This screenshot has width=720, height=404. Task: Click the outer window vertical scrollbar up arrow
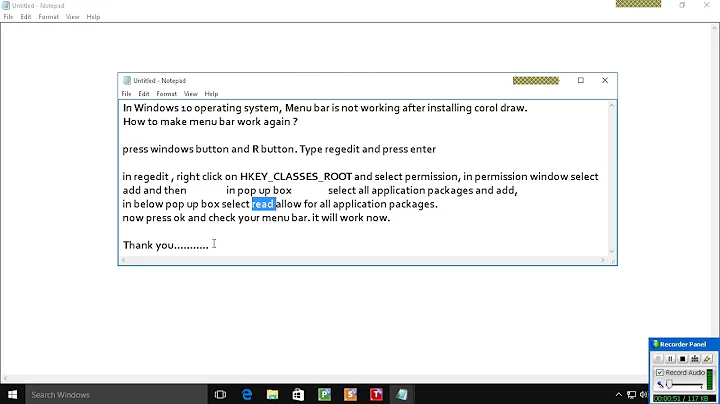pyautogui.click(x=715, y=28)
